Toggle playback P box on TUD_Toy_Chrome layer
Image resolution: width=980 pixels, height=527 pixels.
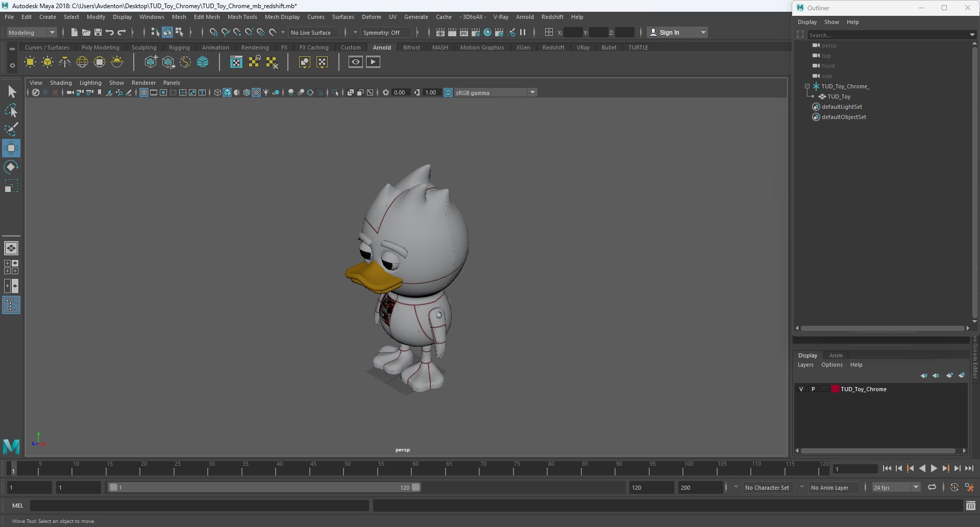pos(813,389)
